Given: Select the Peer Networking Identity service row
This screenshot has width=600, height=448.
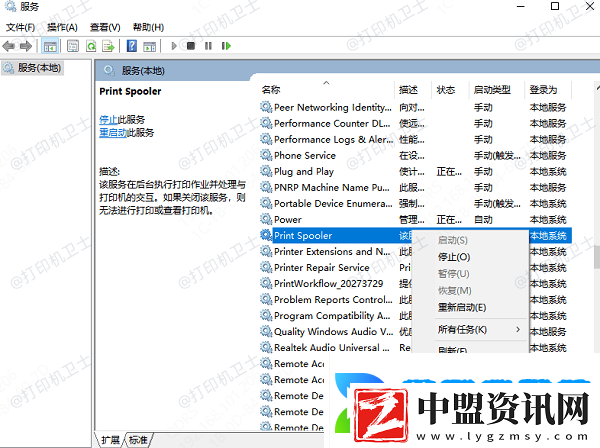Looking at the screenshot, I should pos(415,108).
